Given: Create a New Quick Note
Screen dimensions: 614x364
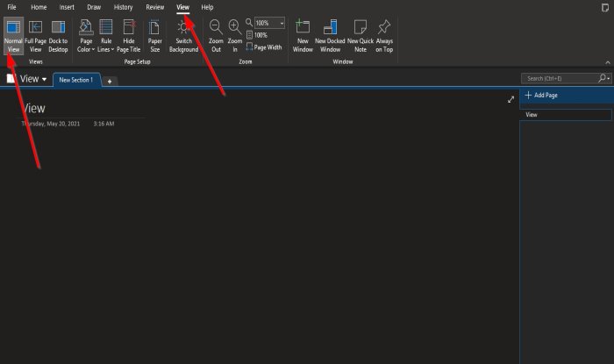Looking at the screenshot, I should point(361,36).
